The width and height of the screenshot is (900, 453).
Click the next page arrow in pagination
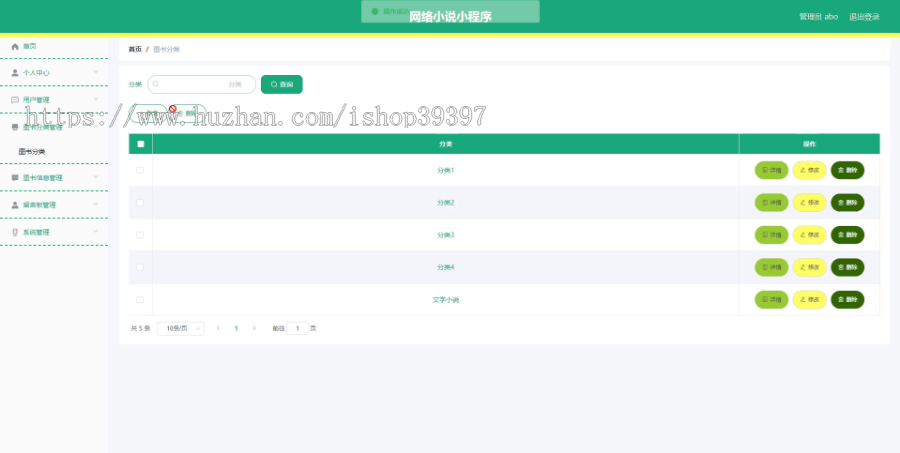tap(254, 328)
